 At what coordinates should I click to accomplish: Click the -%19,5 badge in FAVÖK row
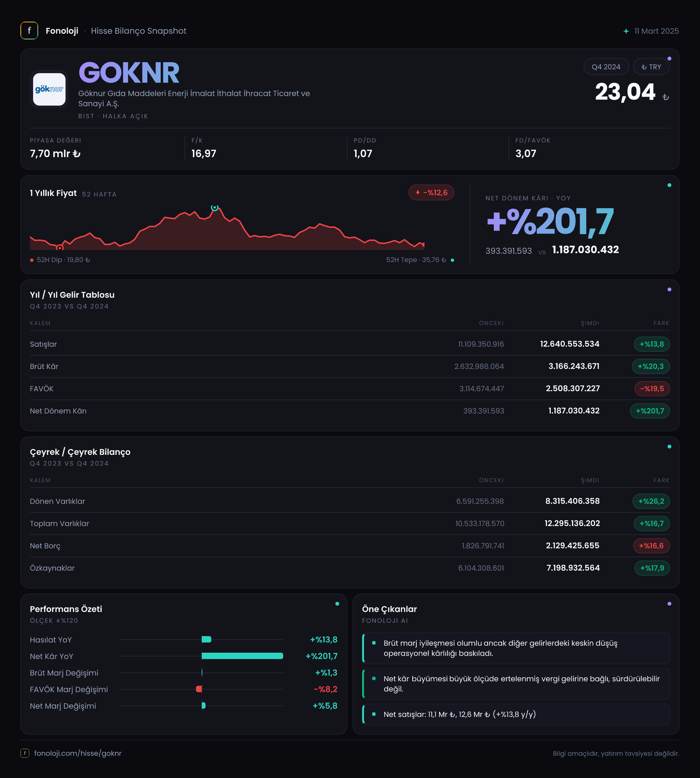pos(652,389)
